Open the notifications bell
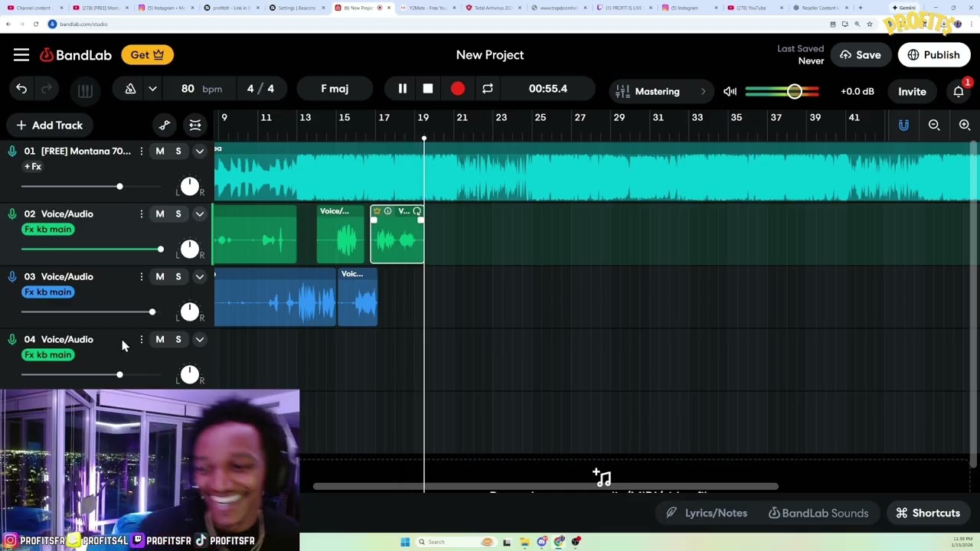This screenshot has width=980, height=551. click(x=959, y=91)
